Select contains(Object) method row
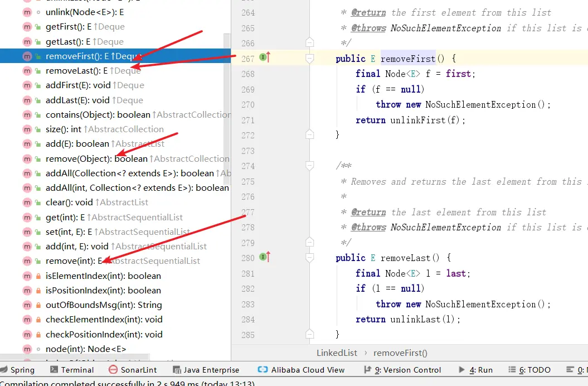The height and width of the screenshot is (386, 588). pyautogui.click(x=115, y=114)
